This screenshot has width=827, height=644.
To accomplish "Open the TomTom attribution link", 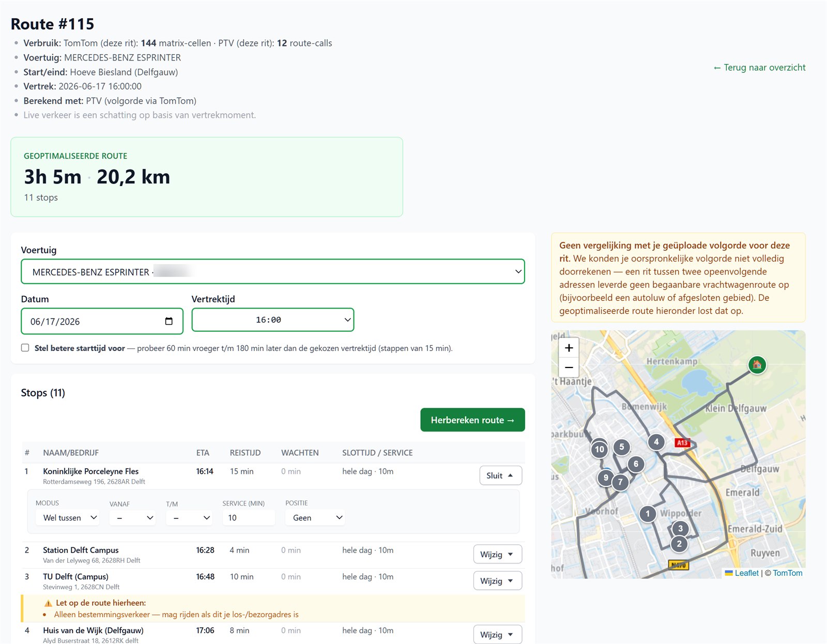I will (x=788, y=573).
